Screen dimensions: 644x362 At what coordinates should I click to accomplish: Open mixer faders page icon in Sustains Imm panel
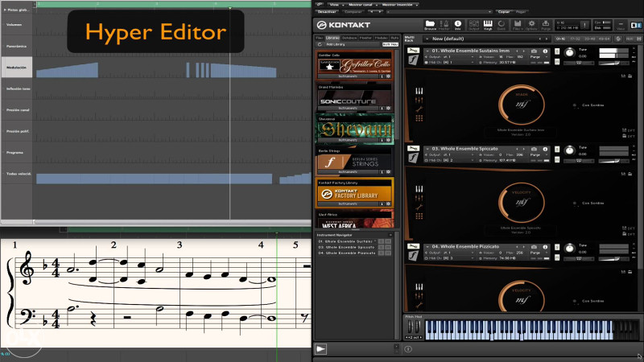(419, 100)
